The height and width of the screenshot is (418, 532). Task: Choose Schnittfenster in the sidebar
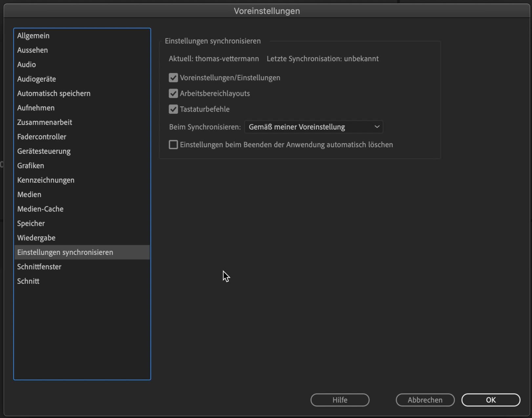point(39,267)
